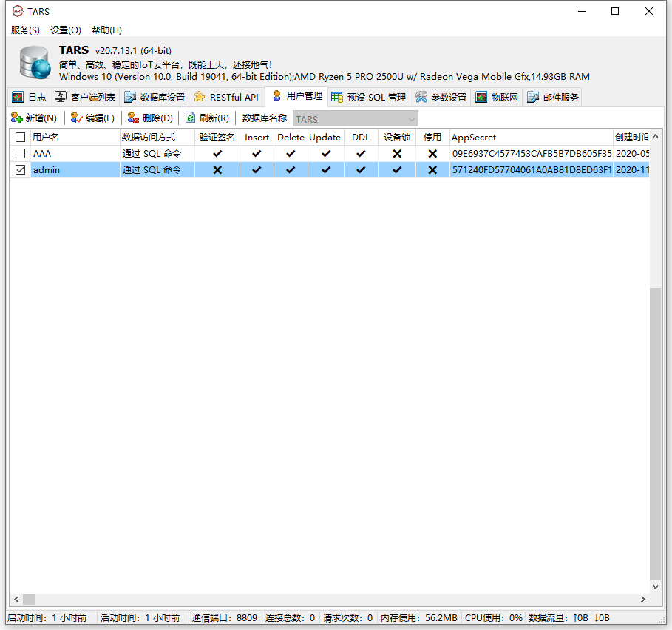Switch to the RESTful API tab
Screen dimensions: 672x630
[226, 98]
